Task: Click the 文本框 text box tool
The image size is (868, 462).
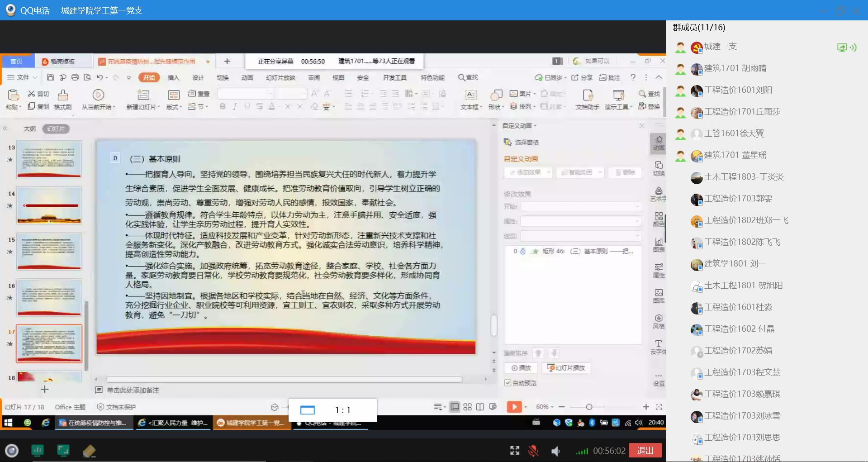Action: pyautogui.click(x=471, y=100)
